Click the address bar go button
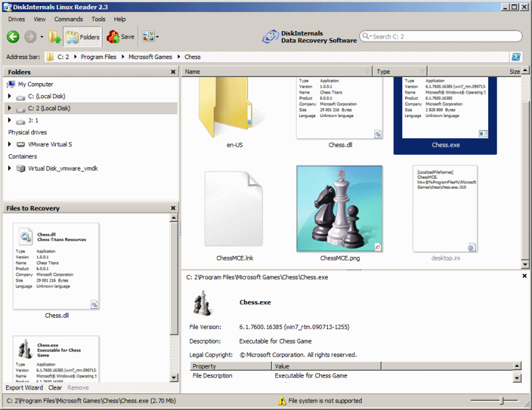Screen dimensions: 532x410 coord(516,56)
